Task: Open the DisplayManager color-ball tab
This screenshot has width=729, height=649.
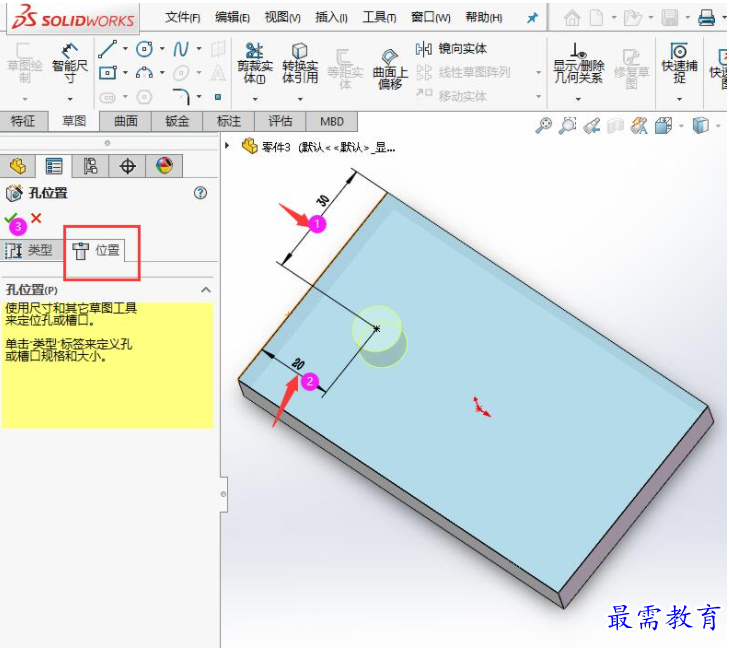Action: coord(164,166)
